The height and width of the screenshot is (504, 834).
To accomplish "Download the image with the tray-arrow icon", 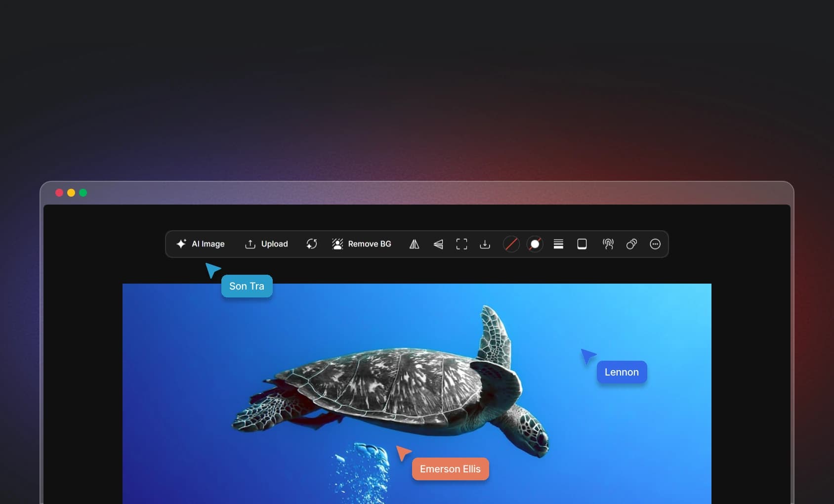I will pyautogui.click(x=485, y=244).
